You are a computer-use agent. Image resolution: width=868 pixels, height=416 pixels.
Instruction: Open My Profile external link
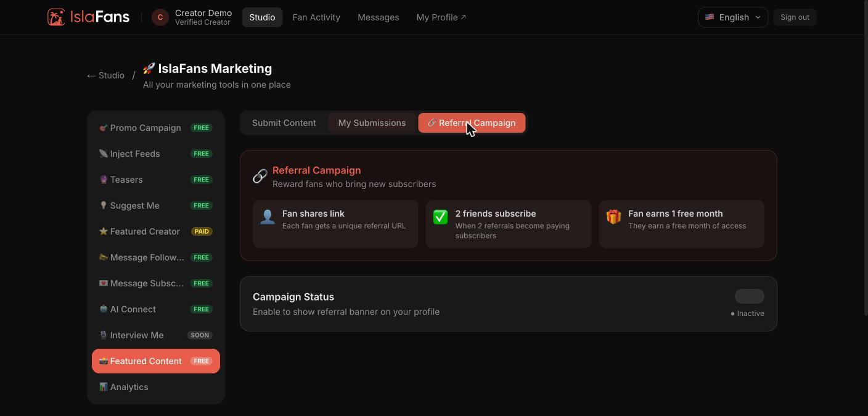(x=441, y=17)
